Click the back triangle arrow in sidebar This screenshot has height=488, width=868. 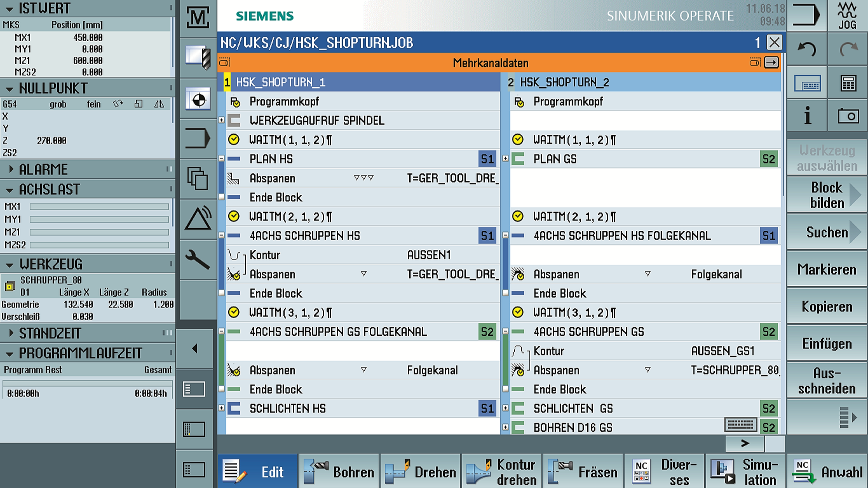click(195, 348)
